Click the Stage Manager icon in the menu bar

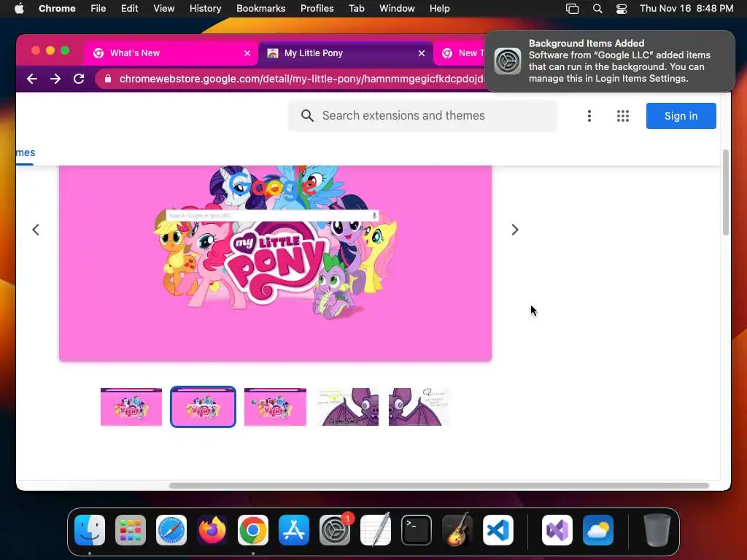[x=572, y=9]
